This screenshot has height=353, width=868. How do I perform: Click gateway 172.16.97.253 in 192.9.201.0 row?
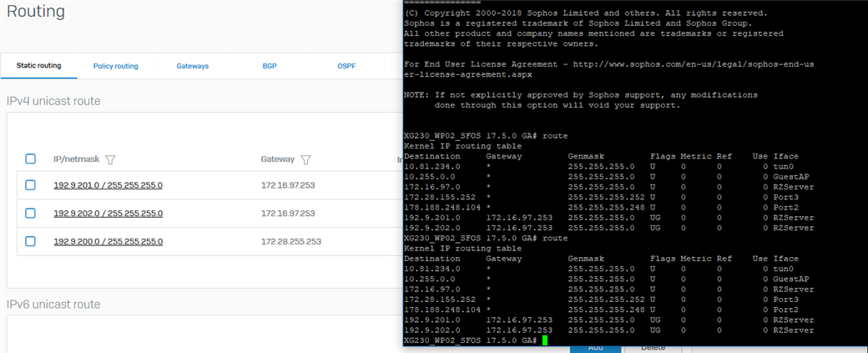coord(288,185)
